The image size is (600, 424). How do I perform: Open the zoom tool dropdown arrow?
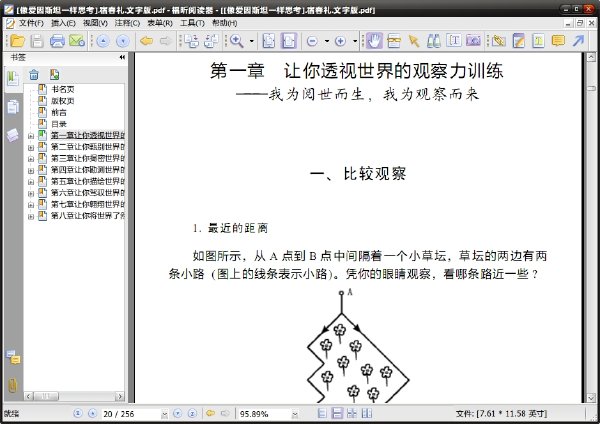click(x=252, y=41)
